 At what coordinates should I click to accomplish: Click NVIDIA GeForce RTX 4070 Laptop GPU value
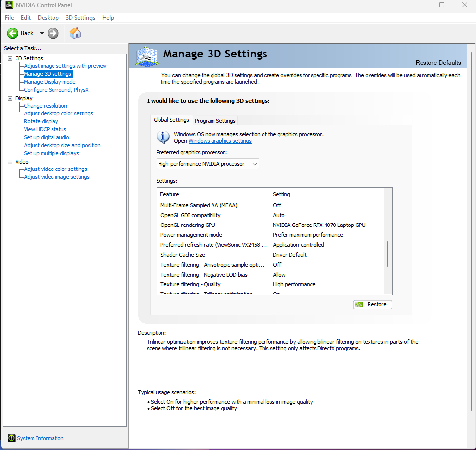[x=319, y=225]
